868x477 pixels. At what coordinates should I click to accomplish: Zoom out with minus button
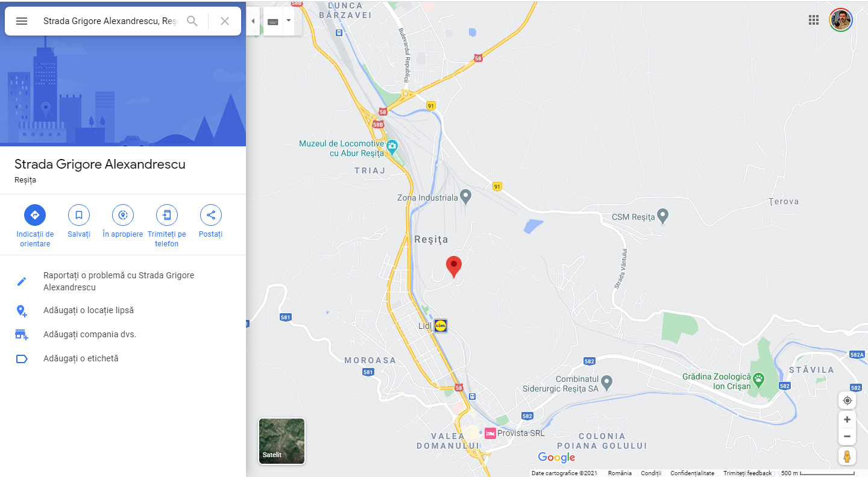847,436
